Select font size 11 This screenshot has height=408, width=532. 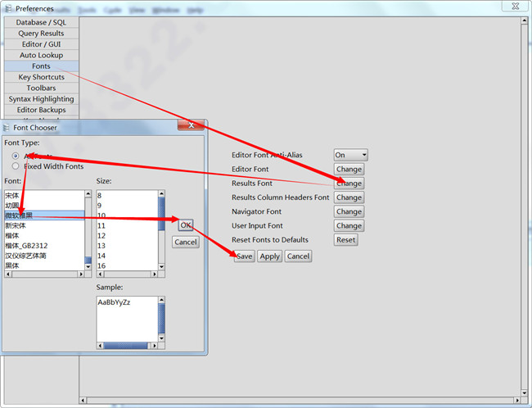click(127, 225)
